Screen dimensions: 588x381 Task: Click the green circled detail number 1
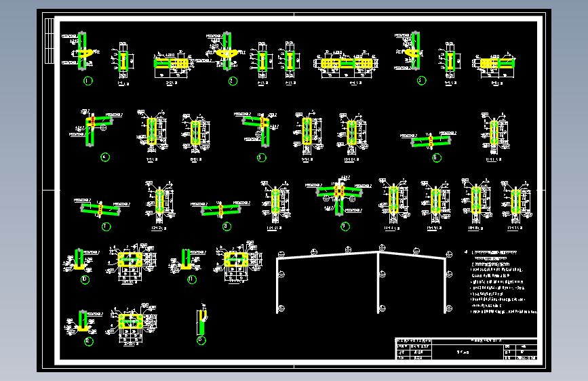click(x=87, y=81)
